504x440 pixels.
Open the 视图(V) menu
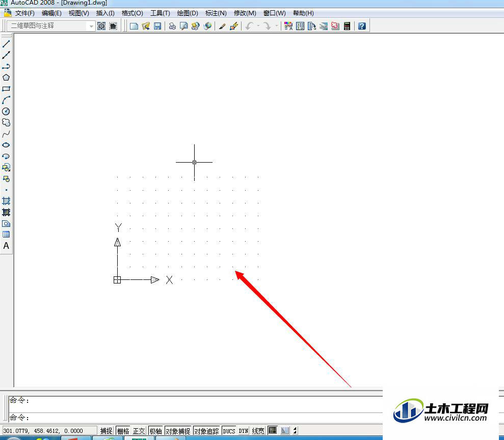79,13
